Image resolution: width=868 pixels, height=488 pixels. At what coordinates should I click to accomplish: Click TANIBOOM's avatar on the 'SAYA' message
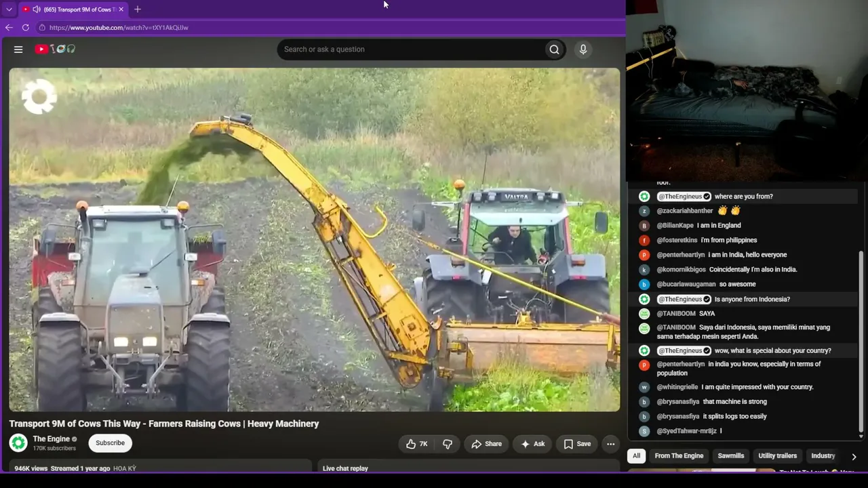tap(644, 314)
